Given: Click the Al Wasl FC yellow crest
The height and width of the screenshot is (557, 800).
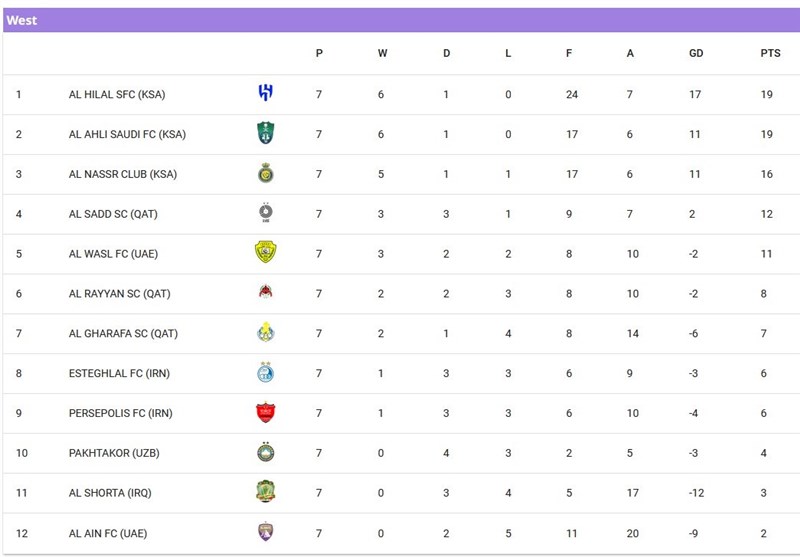Looking at the screenshot, I should (265, 253).
